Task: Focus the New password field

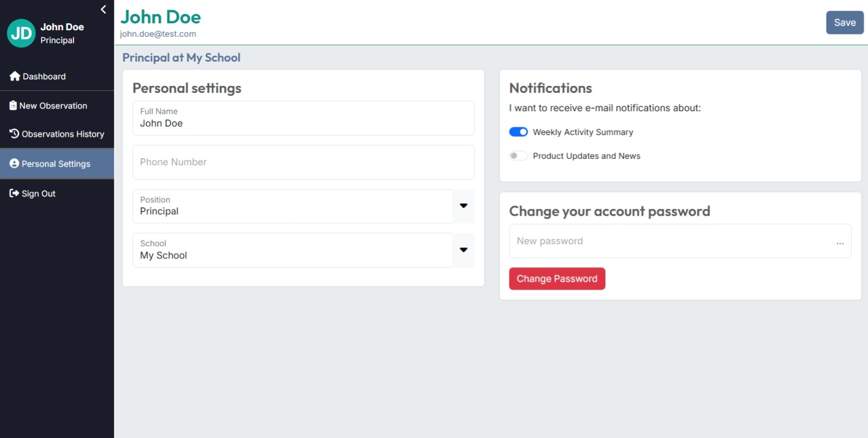Action: coord(680,241)
